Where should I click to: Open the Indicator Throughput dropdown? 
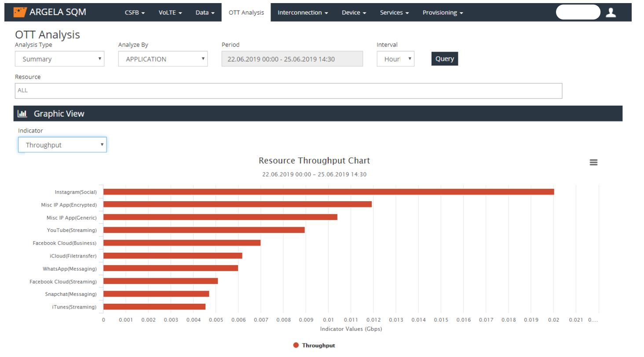(62, 145)
